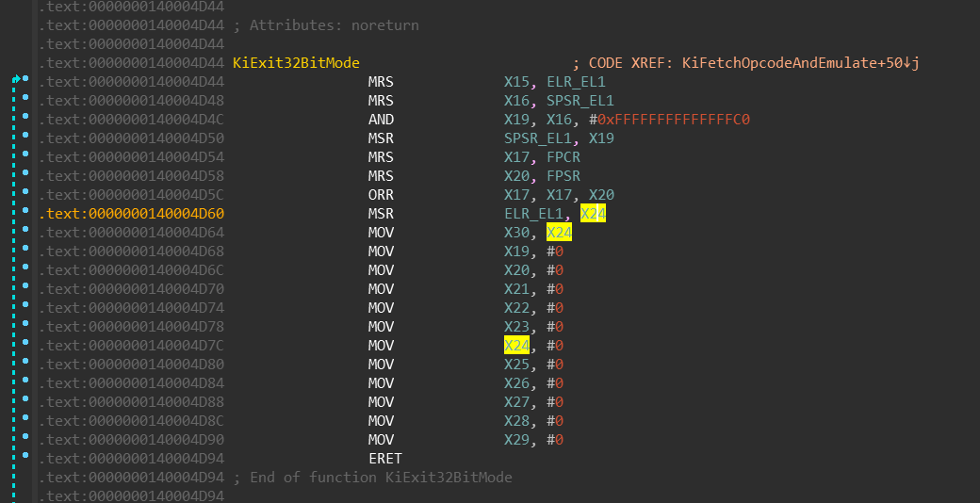Click gutter dot beside MRS X17, FPCR
The height and width of the screenshot is (503, 980).
click(x=25, y=154)
